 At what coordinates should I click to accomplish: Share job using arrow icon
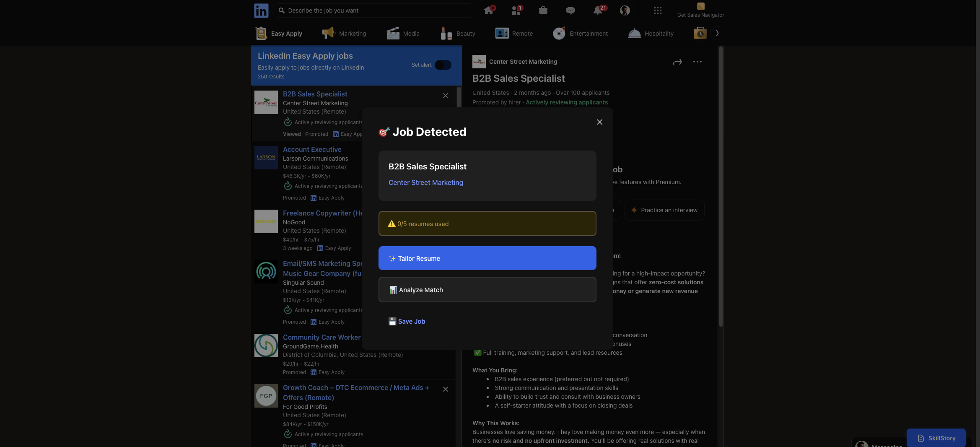(677, 62)
